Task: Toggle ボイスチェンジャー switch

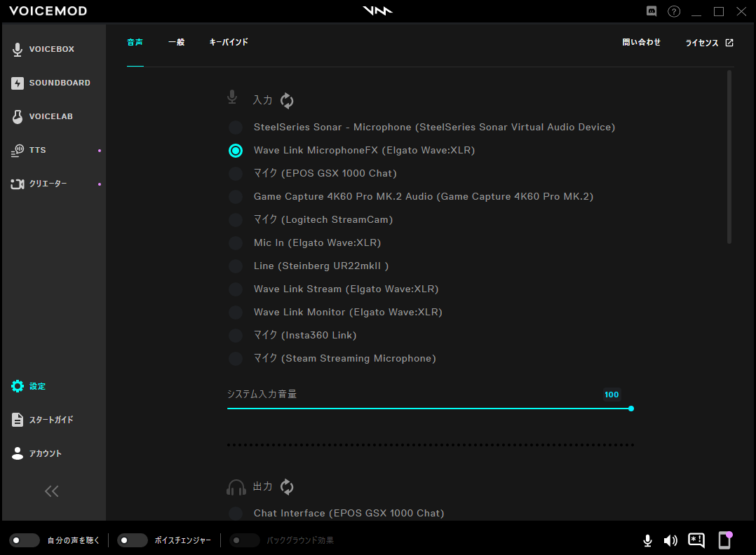Action: pos(132,540)
